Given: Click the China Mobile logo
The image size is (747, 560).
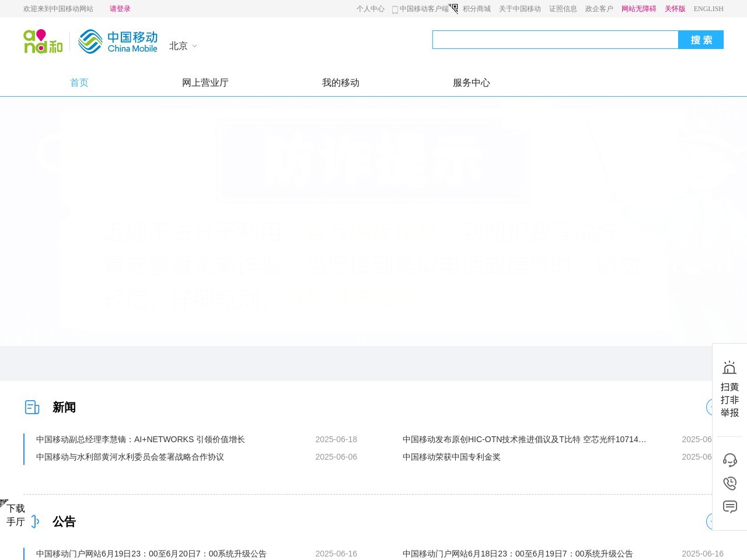Looking at the screenshot, I should point(118,41).
